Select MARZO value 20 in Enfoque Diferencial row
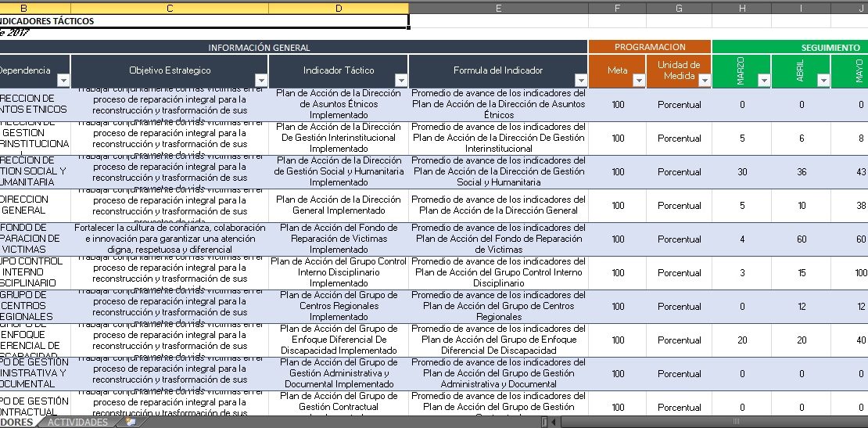The image size is (868, 428). point(742,340)
